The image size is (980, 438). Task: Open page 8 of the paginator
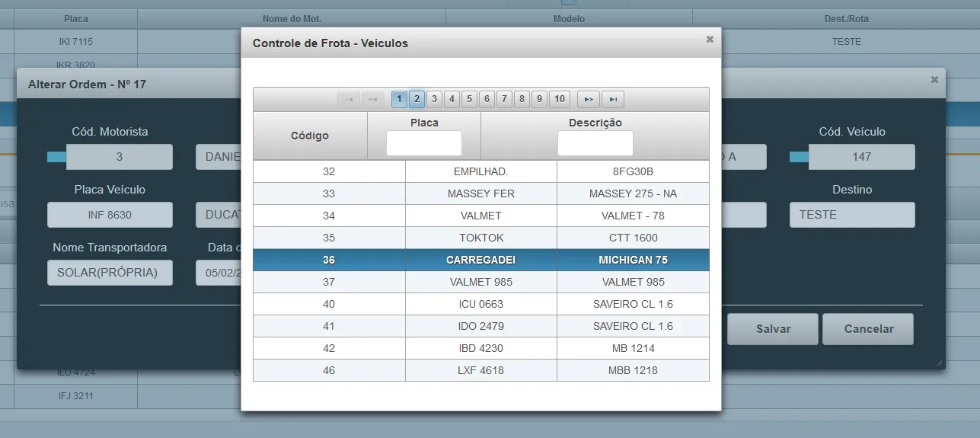[522, 99]
